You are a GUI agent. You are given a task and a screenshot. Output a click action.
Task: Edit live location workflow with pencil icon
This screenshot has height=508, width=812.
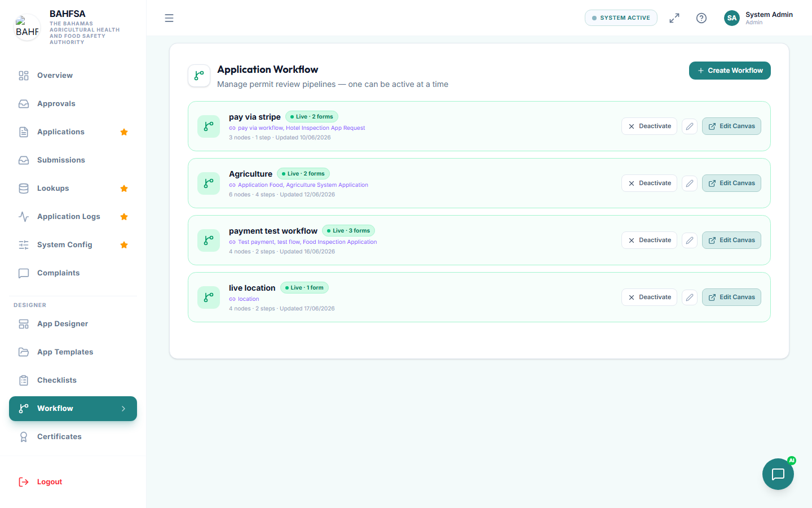pos(690,297)
